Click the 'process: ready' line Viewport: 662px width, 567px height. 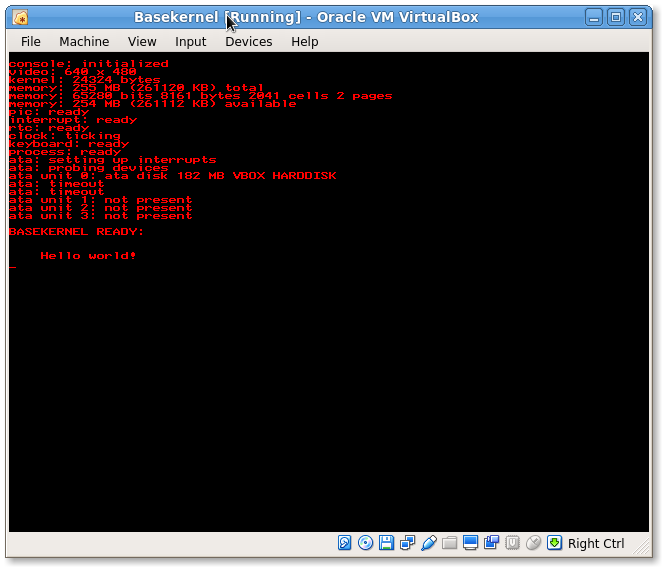(x=65, y=152)
